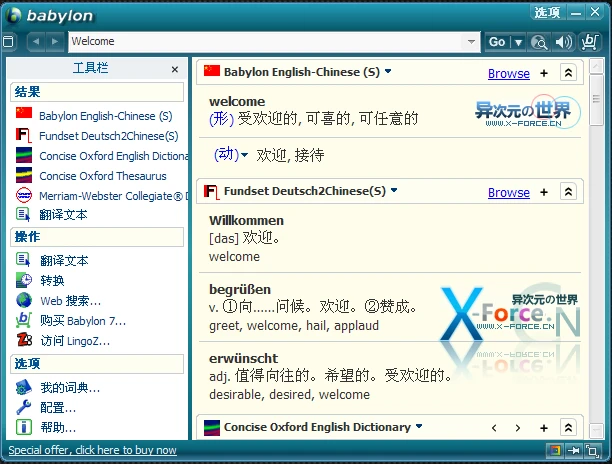The image size is (612, 464).
Task: Open Fundset Deutsch2Chinese(S) header dropdown
Action: [394, 190]
